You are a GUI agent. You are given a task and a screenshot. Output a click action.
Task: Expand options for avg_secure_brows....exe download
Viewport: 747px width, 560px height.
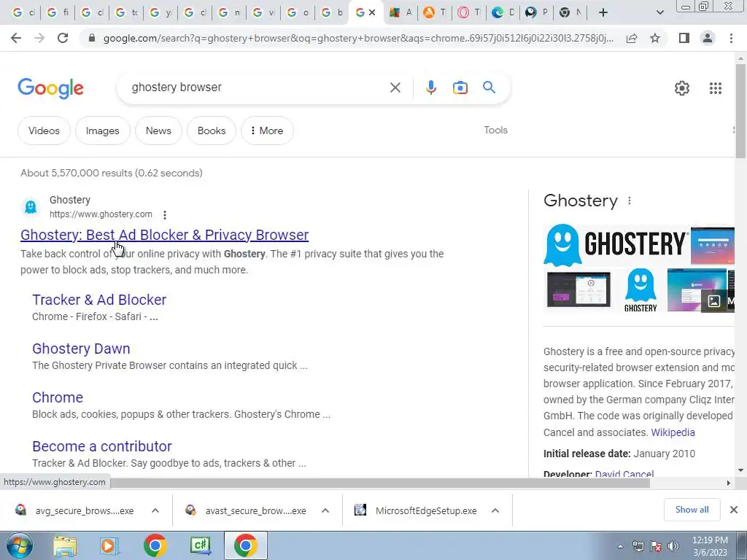pos(155,510)
